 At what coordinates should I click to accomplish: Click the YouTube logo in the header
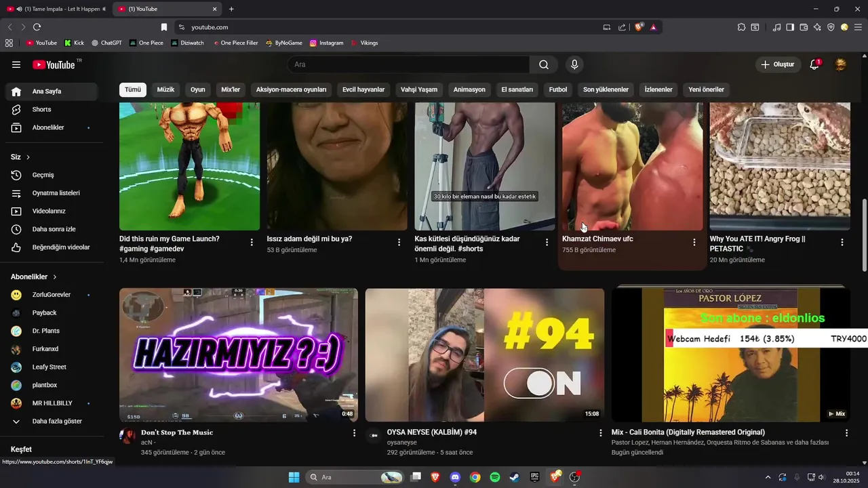(x=54, y=64)
